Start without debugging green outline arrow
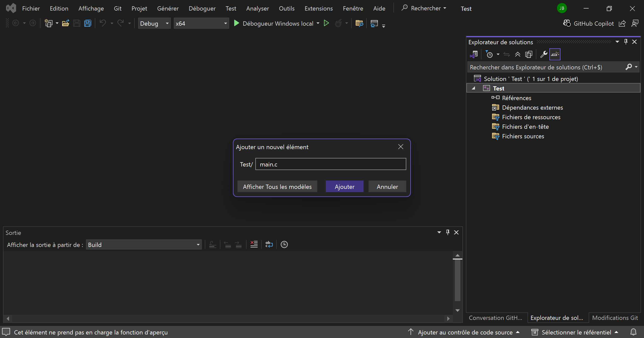Screen dimensions: 644x338 (x=326, y=23)
